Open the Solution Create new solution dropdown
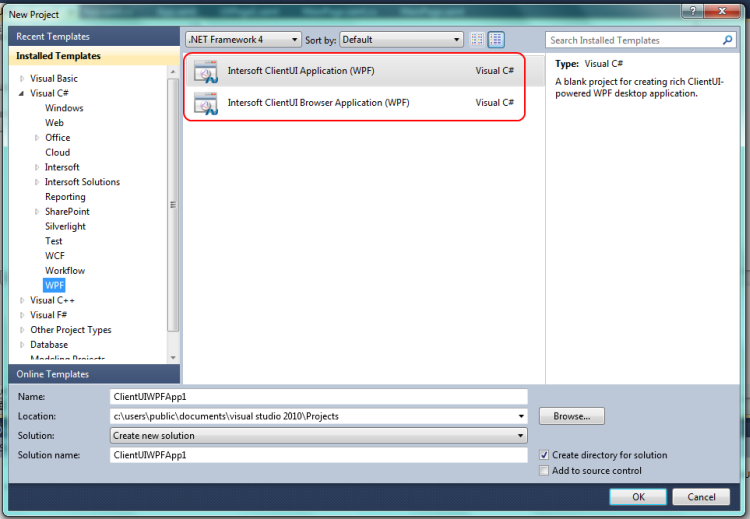 tap(319, 436)
